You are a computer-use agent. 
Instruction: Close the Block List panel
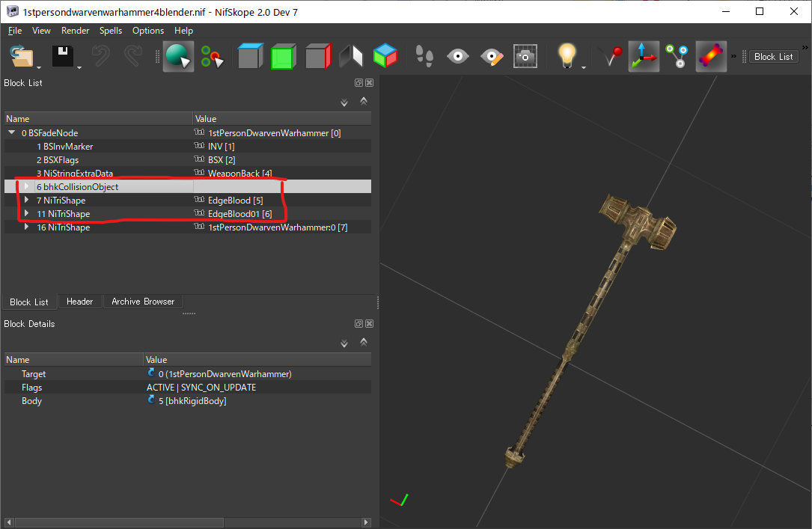[x=369, y=83]
